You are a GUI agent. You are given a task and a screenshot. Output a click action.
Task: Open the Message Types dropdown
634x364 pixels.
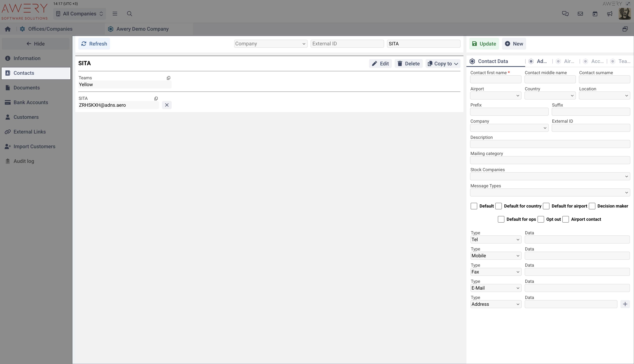pyautogui.click(x=550, y=192)
